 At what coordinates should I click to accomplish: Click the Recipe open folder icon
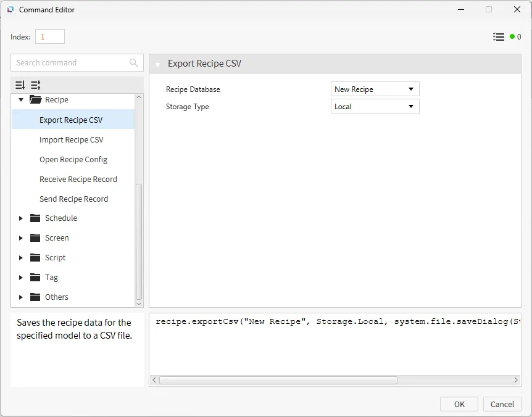(35, 100)
